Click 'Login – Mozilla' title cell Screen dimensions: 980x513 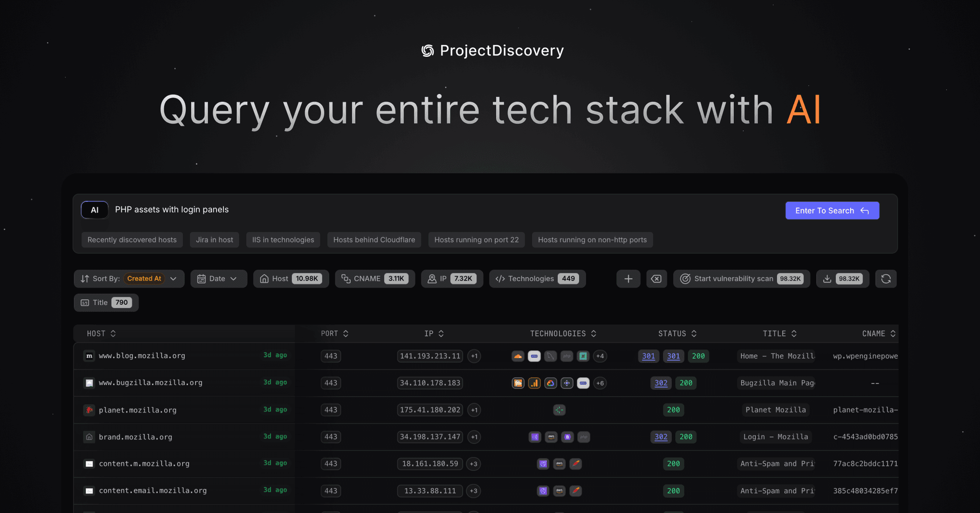(776, 437)
